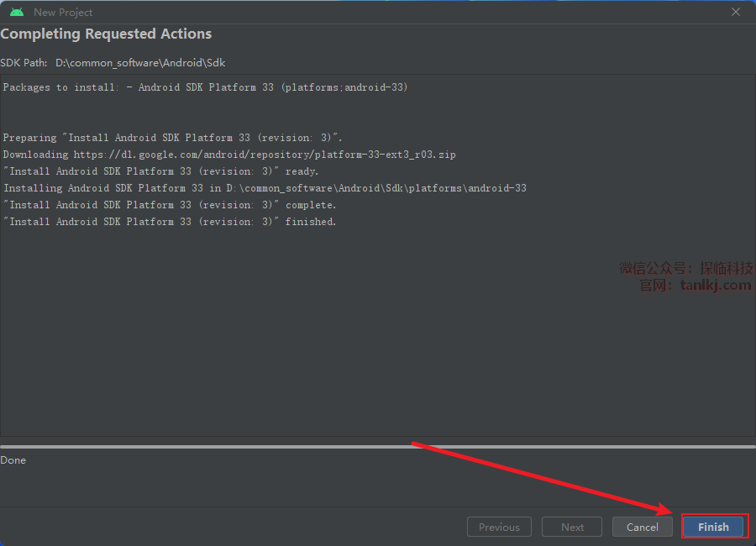Screen dimensions: 756x546
Task: Click the tanlkj.com watermark text
Action: click(715, 286)
